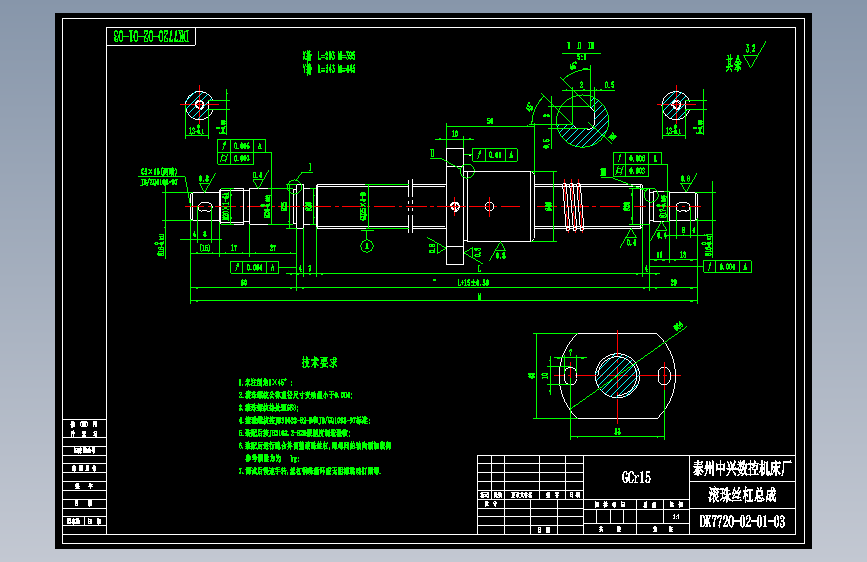This screenshot has height=562, width=867.
Task: Select the hatched flange-plate cross-section circle
Action: 617,375
